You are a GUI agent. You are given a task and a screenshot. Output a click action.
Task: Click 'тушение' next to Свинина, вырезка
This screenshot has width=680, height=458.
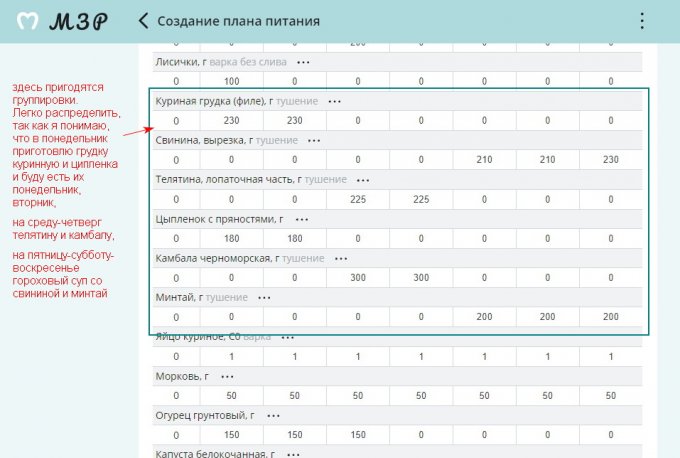277,141
